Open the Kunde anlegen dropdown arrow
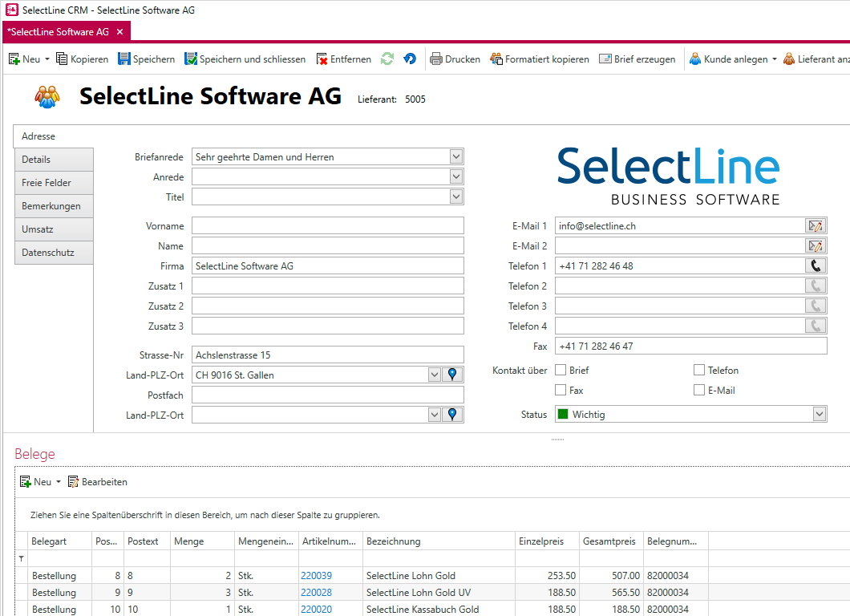850x616 pixels. [x=774, y=59]
